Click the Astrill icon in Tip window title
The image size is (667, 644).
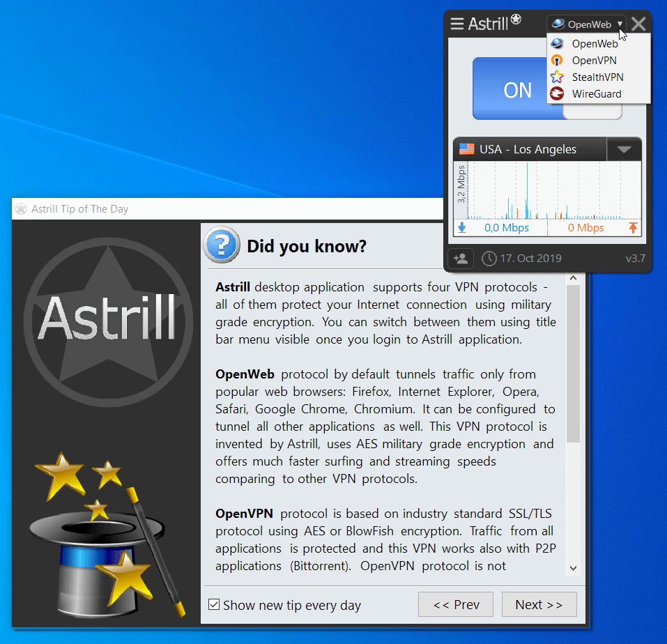21,208
